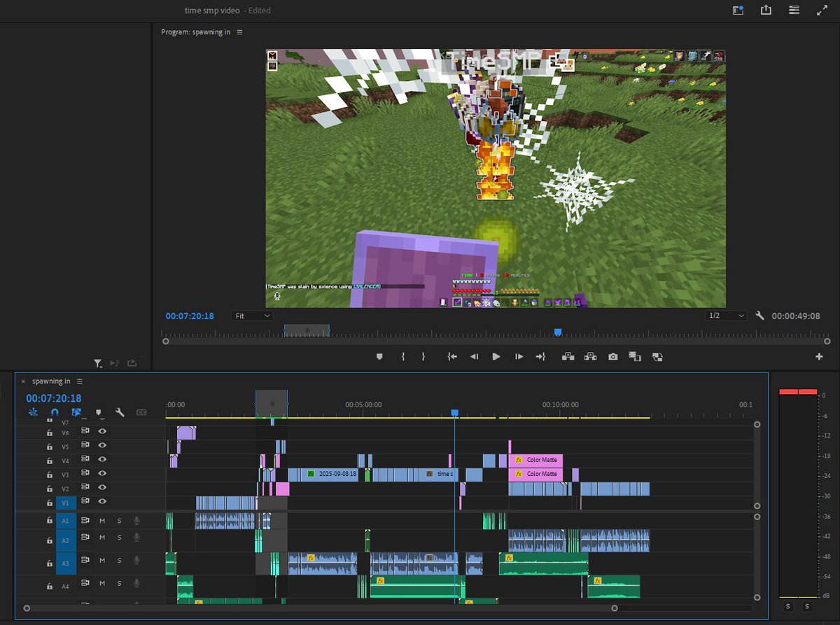This screenshot has height=625, width=840.
Task: Add a marker from the timeline toolbar
Action: click(99, 412)
